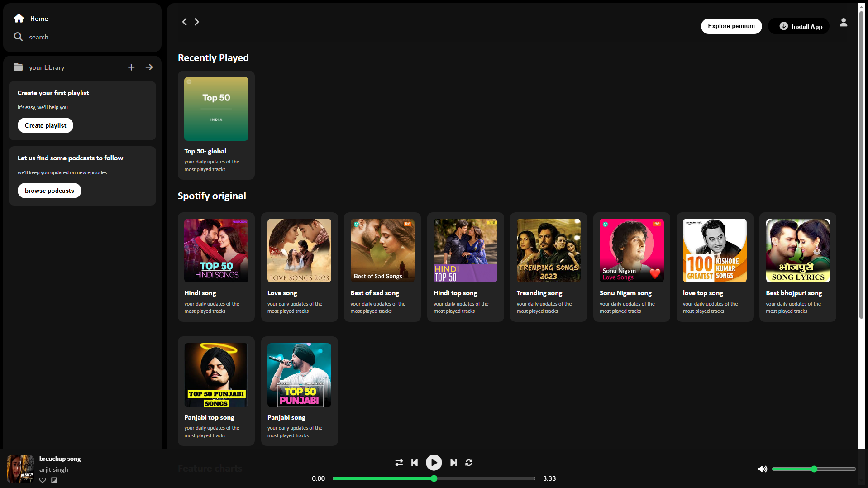868x488 pixels.
Task: Skip to next track
Action: pos(453,463)
